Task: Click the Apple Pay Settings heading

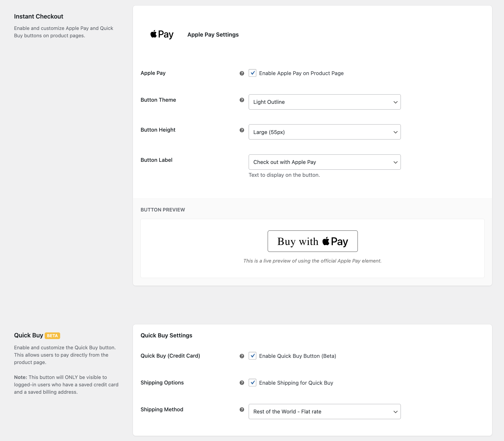Action: coord(213,35)
